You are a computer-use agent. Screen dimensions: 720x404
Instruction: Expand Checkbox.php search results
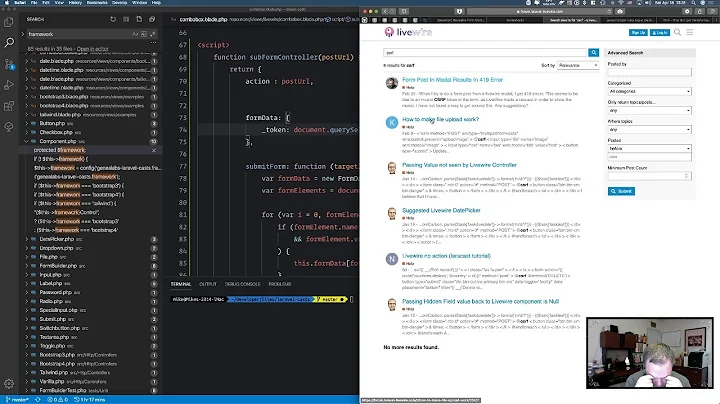click(27, 132)
